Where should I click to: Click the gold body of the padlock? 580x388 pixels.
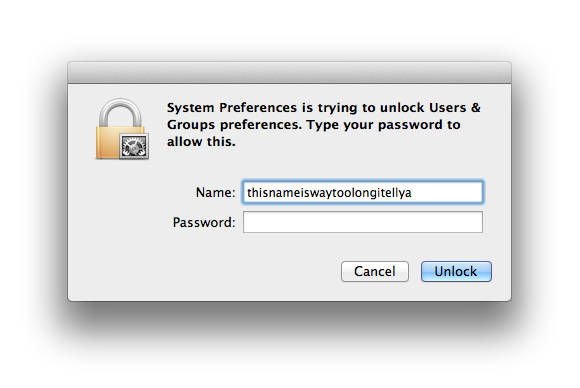pyautogui.click(x=108, y=142)
